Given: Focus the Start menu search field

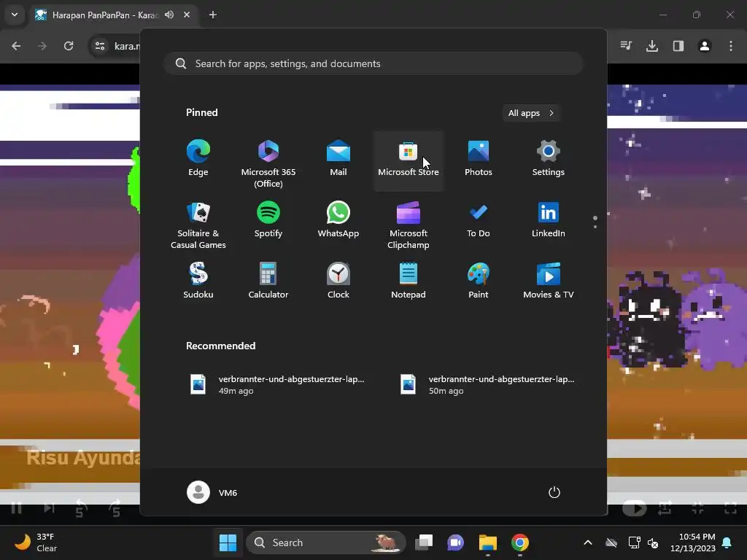Looking at the screenshot, I should pos(373,63).
